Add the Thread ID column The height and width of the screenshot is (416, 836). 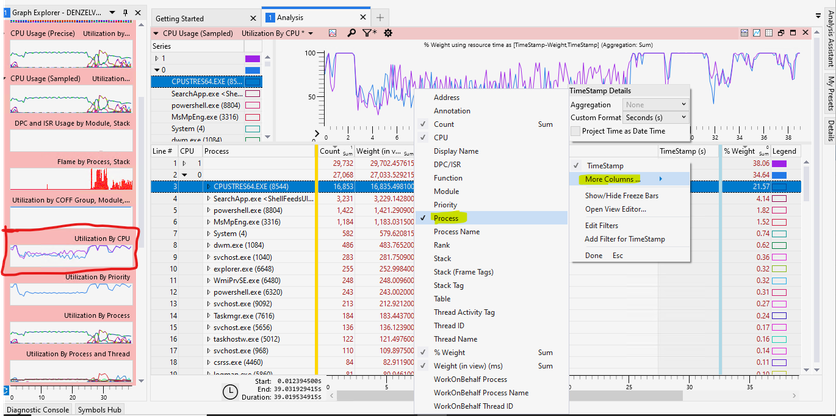coord(448,325)
